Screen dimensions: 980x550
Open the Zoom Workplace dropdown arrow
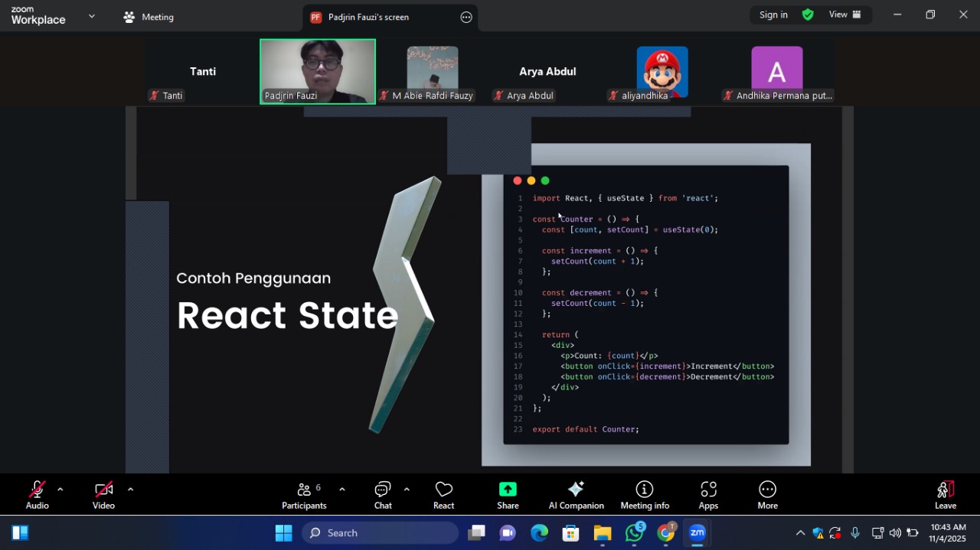pyautogui.click(x=92, y=16)
